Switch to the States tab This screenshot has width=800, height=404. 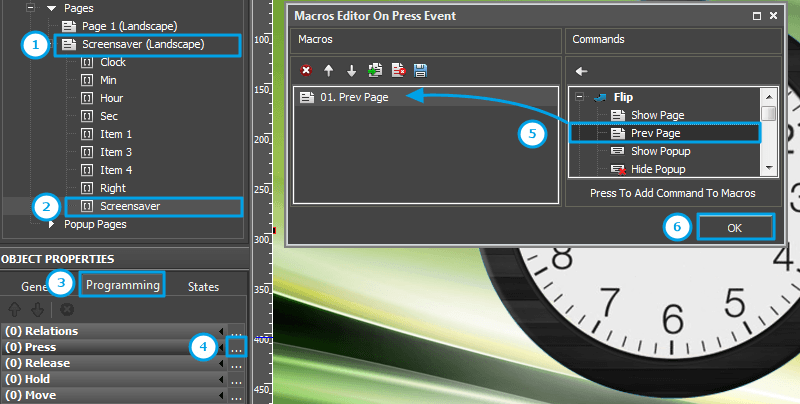point(203,287)
